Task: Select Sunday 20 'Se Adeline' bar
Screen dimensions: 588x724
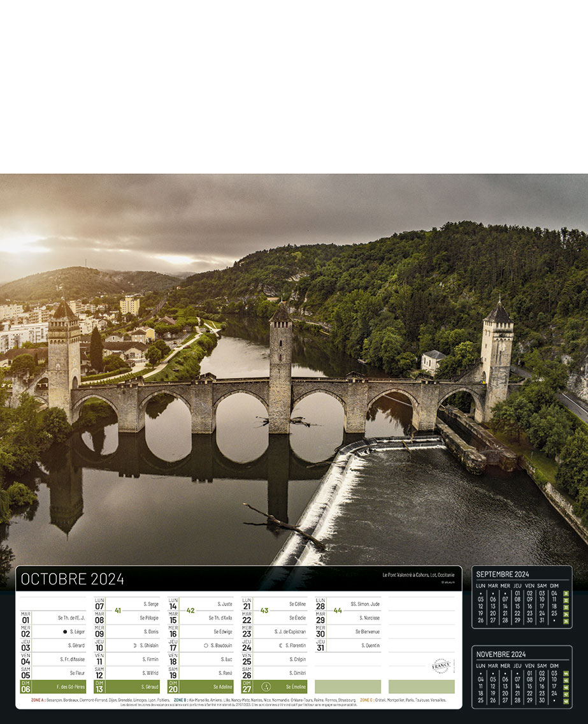Action: pyautogui.click(x=201, y=686)
